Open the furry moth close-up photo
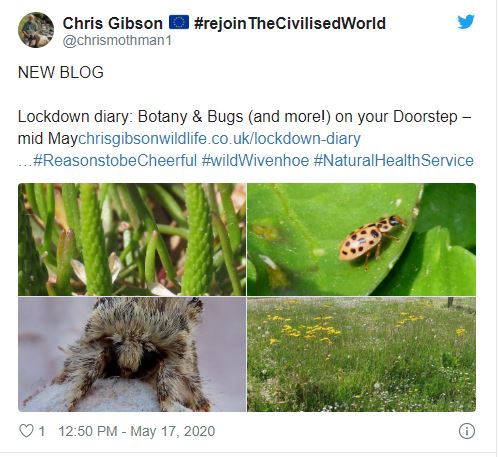Image resolution: width=499 pixels, height=457 pixels. (x=132, y=354)
